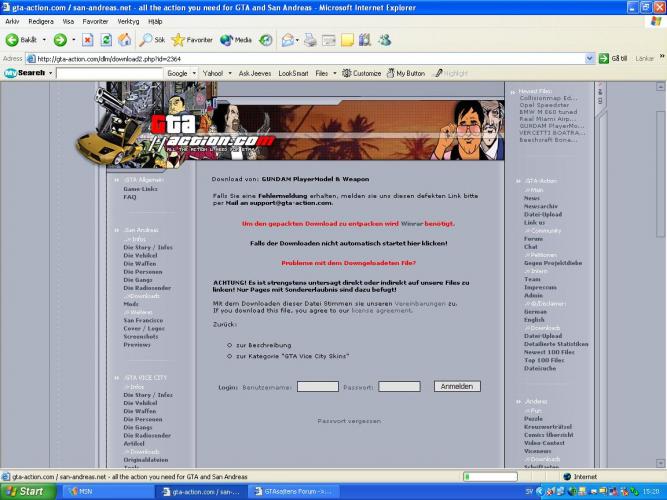Click the Customize gear button
667x500 pixels.
362,73
